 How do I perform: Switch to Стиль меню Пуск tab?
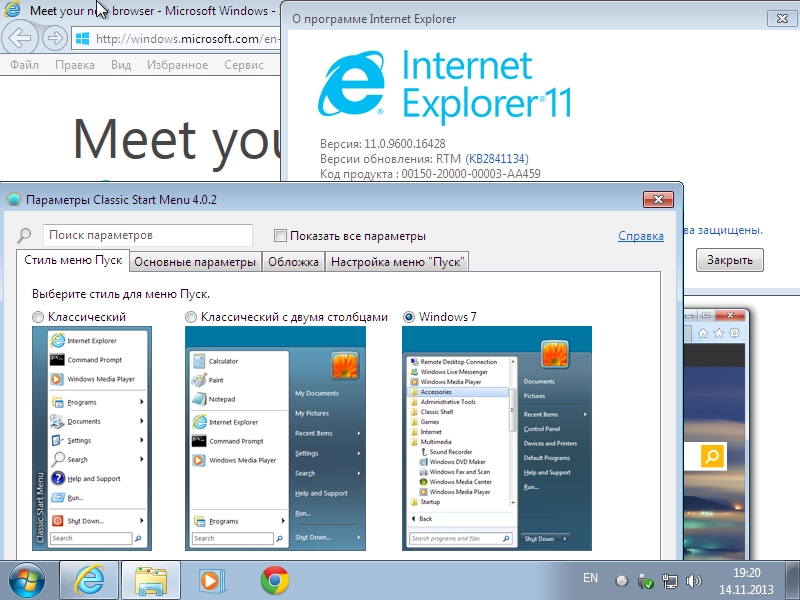[73, 260]
